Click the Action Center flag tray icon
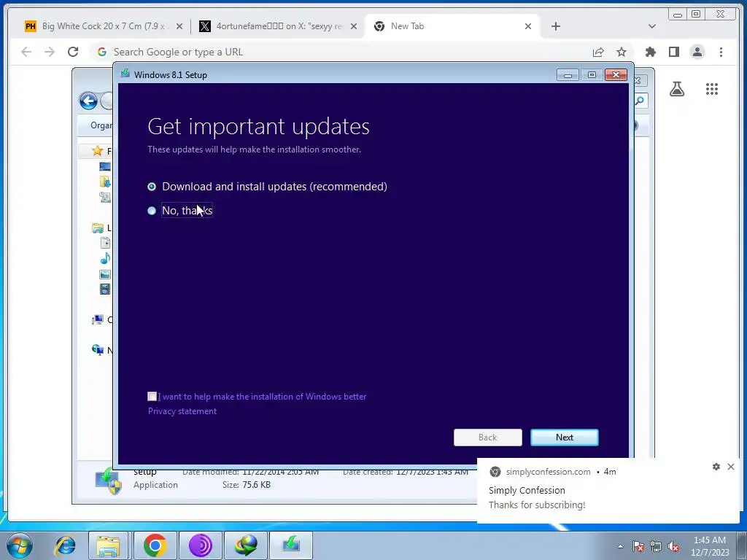 point(638,546)
